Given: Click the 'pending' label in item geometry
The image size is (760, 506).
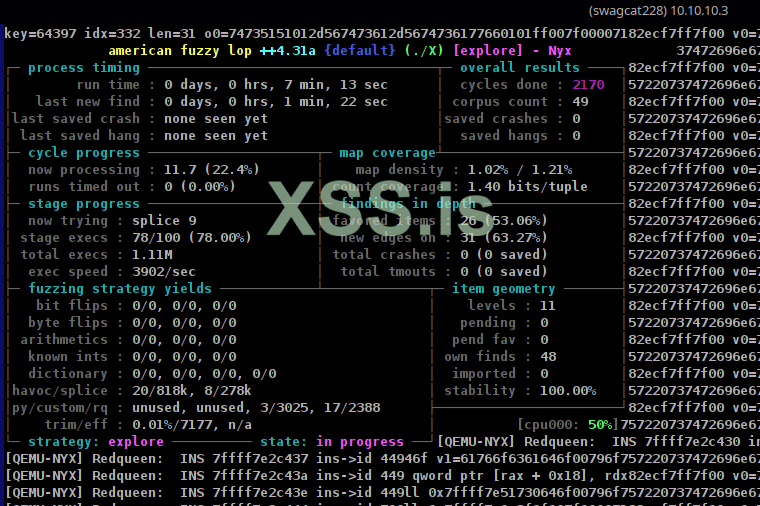Looking at the screenshot, I should click(488, 322).
